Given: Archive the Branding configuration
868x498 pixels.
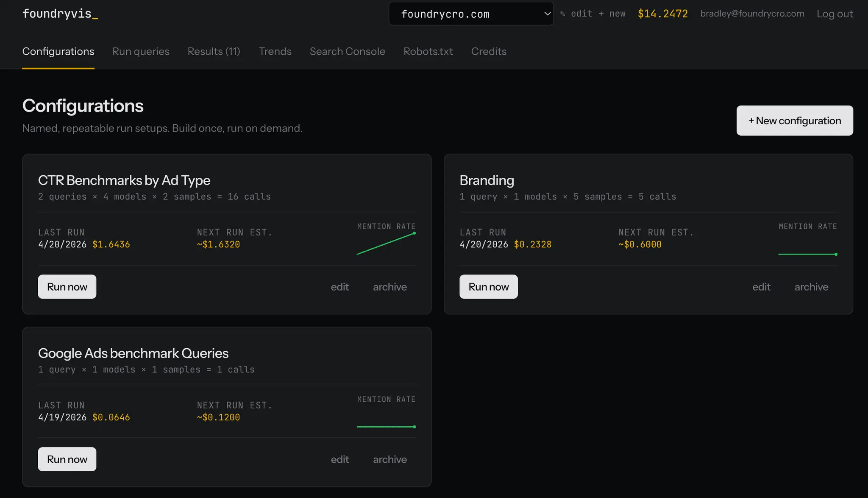Looking at the screenshot, I should (812, 287).
